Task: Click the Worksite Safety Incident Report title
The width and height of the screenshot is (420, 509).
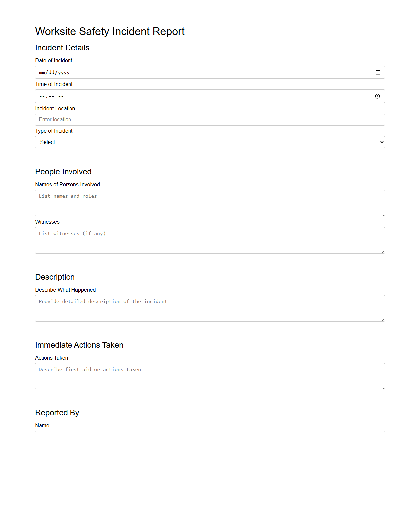Action: pyautogui.click(x=110, y=31)
